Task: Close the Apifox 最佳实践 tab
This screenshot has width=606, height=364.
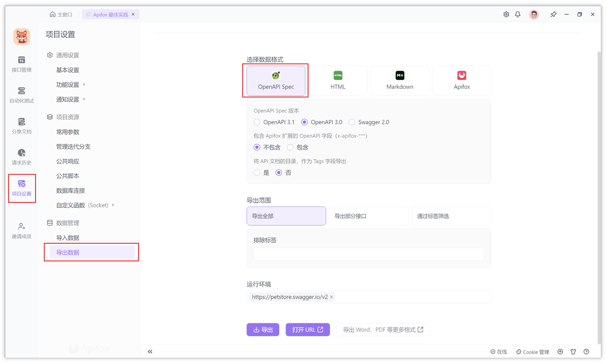Action: coord(134,15)
